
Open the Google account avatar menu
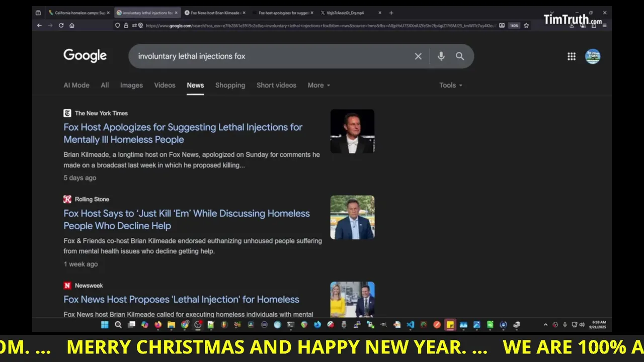point(593,56)
